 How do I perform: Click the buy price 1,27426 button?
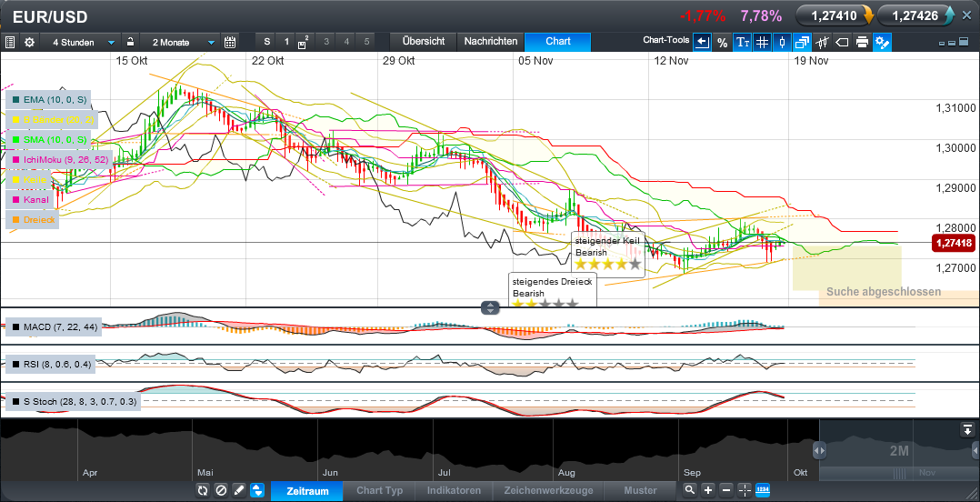click(x=916, y=15)
